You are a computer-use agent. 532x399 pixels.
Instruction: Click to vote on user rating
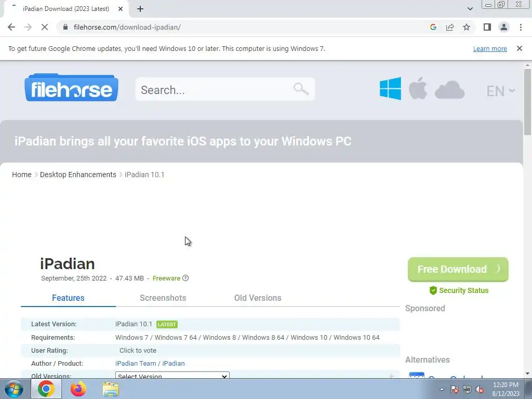[x=138, y=351]
